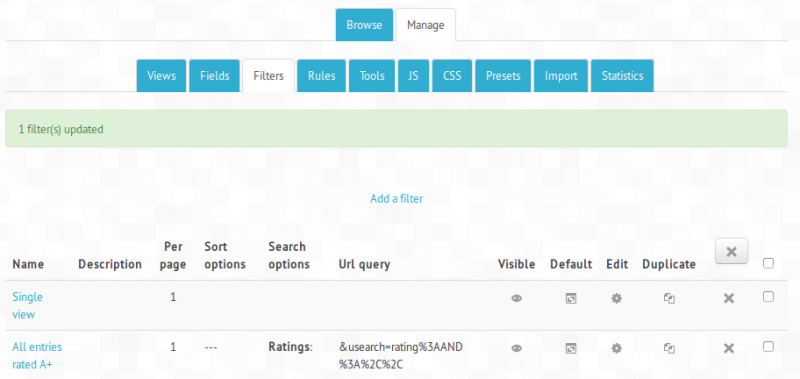
Task: Check the All entries rated A+ checkbox
Action: click(768, 347)
